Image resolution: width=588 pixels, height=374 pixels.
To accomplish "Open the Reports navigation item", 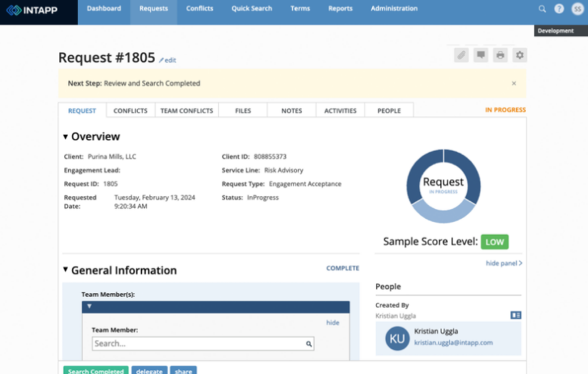I will click(340, 8).
